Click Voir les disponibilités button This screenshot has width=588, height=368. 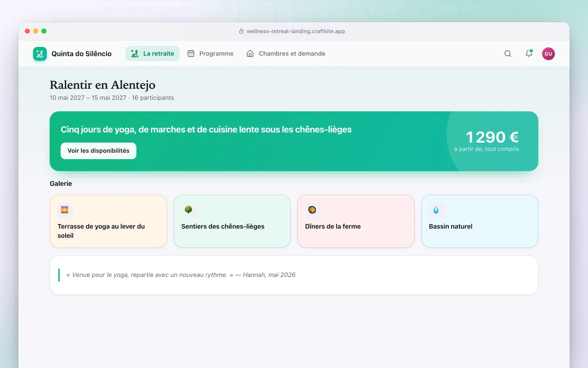click(98, 151)
